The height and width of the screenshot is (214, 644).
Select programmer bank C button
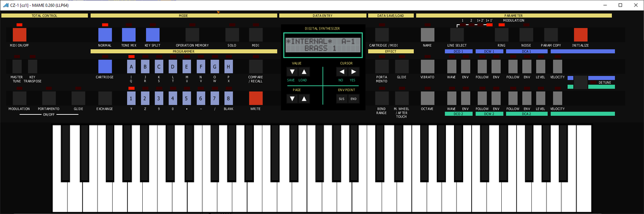158,67
